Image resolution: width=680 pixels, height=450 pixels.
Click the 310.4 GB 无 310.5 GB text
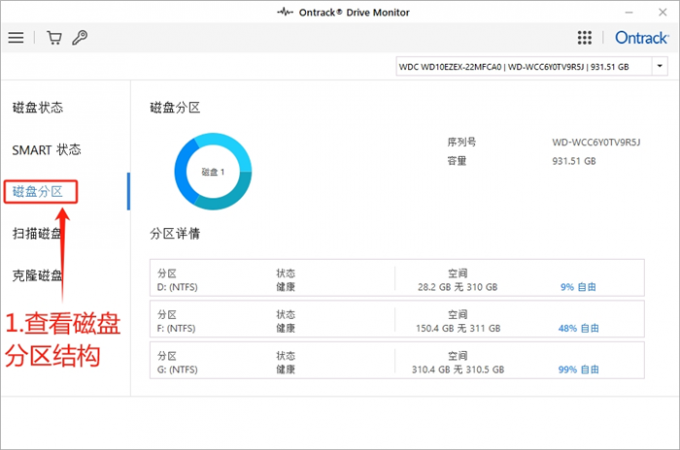(458, 369)
